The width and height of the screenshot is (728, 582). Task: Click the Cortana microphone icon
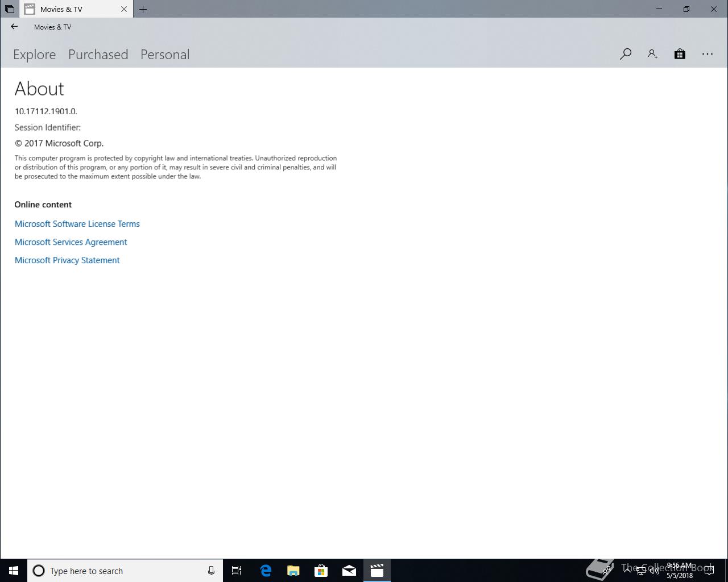click(x=211, y=571)
